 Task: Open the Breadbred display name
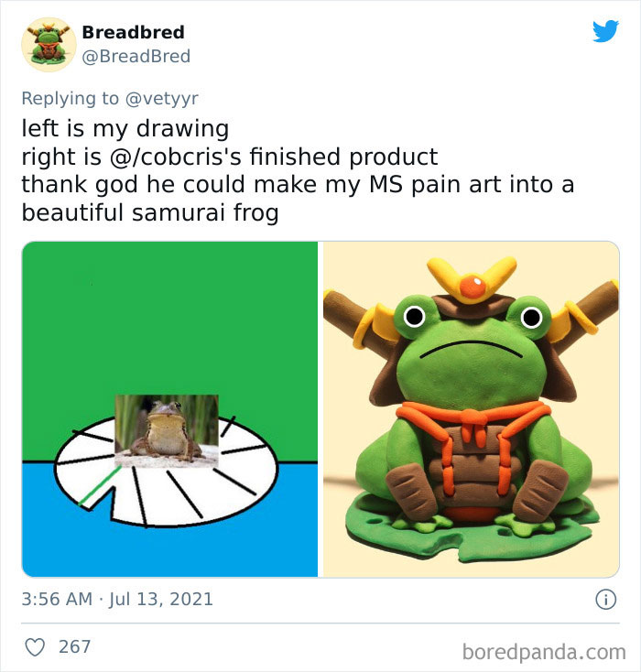pyautogui.click(x=134, y=32)
